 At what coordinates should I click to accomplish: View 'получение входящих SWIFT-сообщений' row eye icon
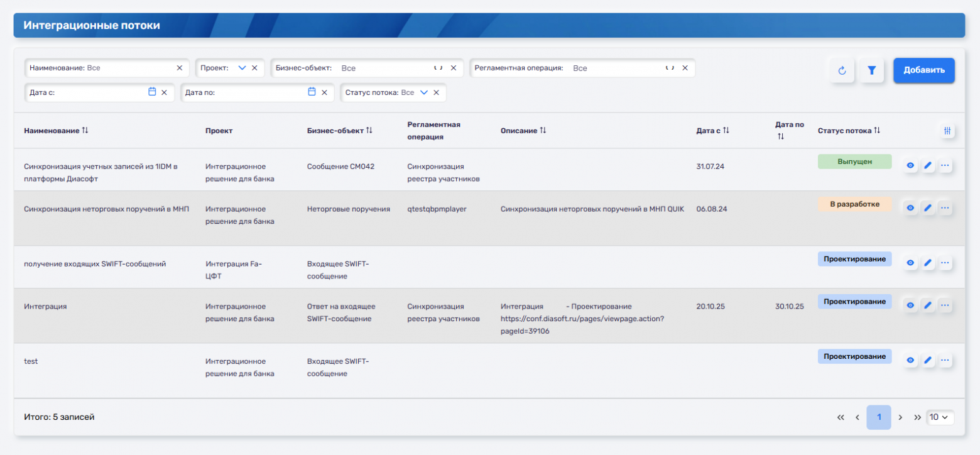click(910, 263)
